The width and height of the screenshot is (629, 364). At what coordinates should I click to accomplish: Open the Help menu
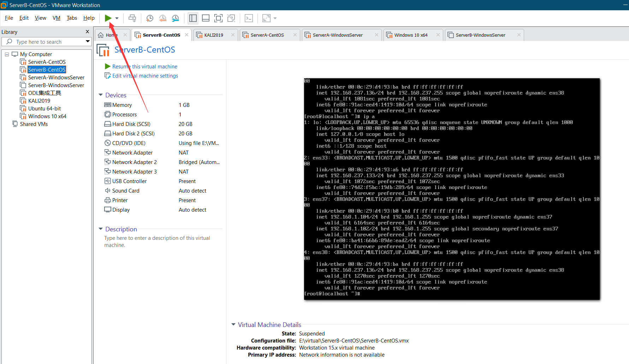(89, 18)
